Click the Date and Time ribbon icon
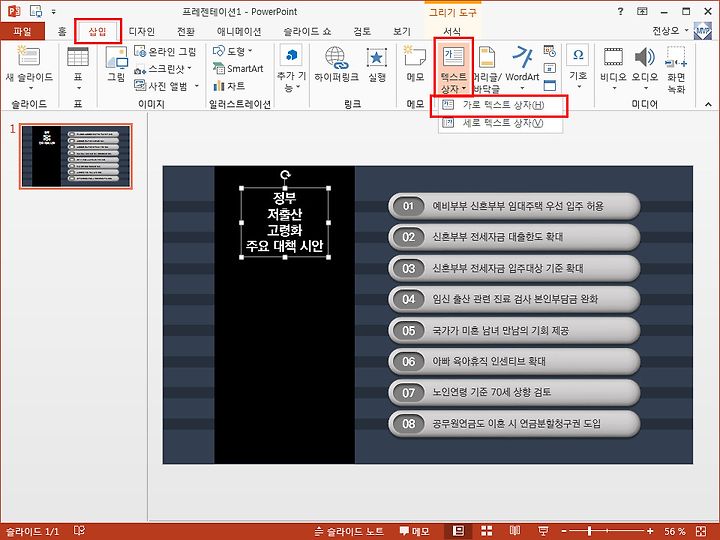The height and width of the screenshot is (540, 720). [550, 51]
